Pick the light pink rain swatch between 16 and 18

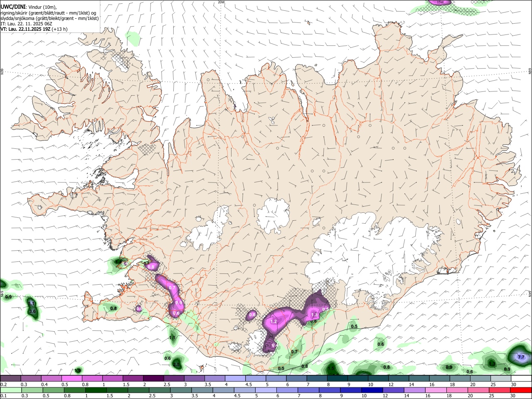436,390
